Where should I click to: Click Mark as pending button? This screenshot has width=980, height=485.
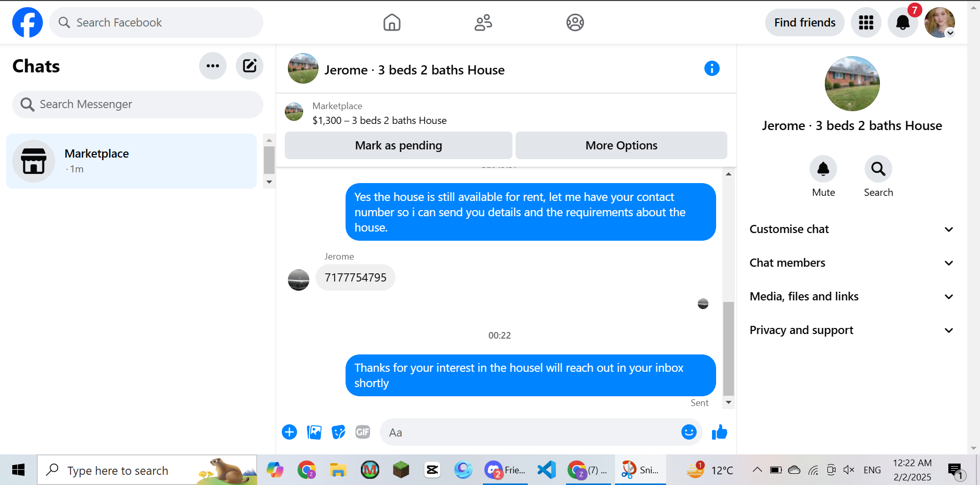tap(399, 145)
